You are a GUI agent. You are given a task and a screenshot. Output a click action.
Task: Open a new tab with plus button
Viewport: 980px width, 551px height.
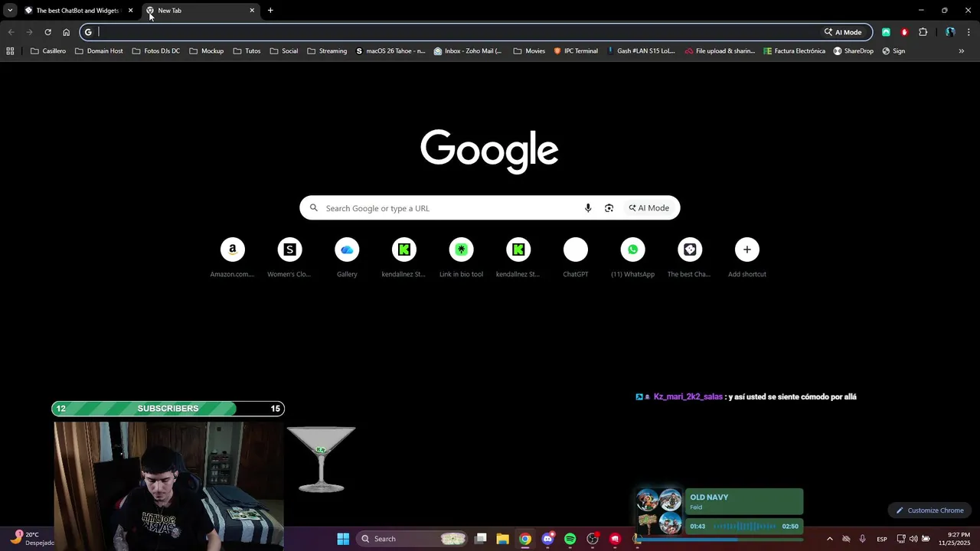pos(270,11)
